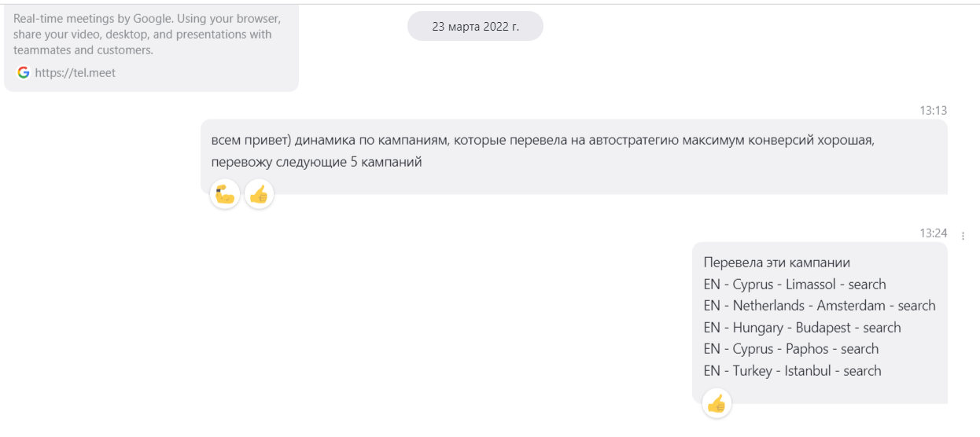
Task: Click the flexed bicep emoji reaction
Action: 224,194
